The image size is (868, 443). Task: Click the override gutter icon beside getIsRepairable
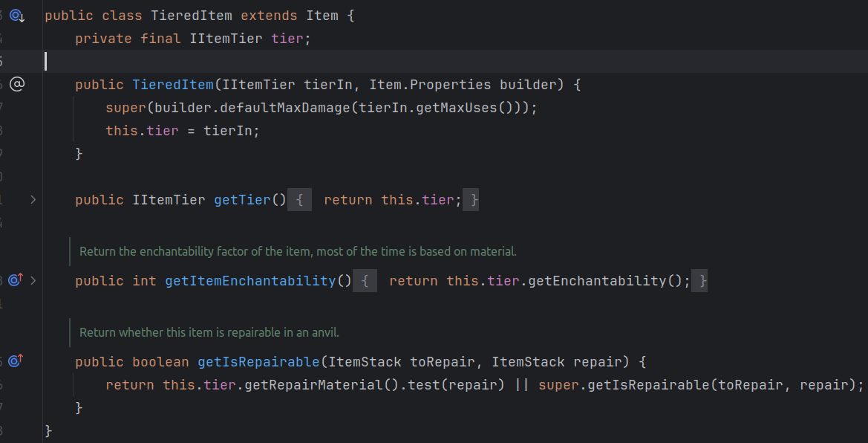[17, 361]
